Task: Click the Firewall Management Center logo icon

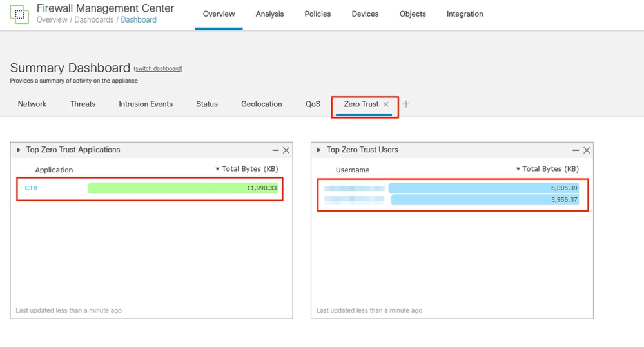Action: coord(19,14)
